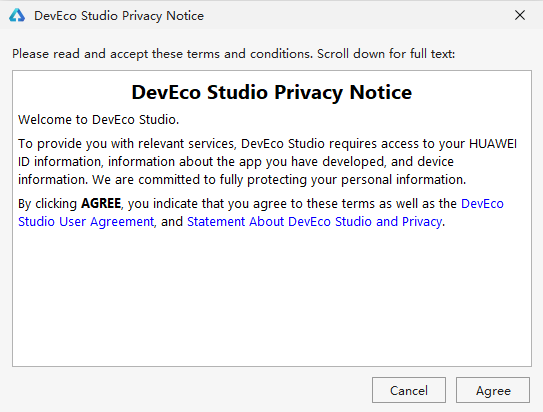
Task: Click the "Welcome to DevEco Studio." line
Action: pos(98,119)
